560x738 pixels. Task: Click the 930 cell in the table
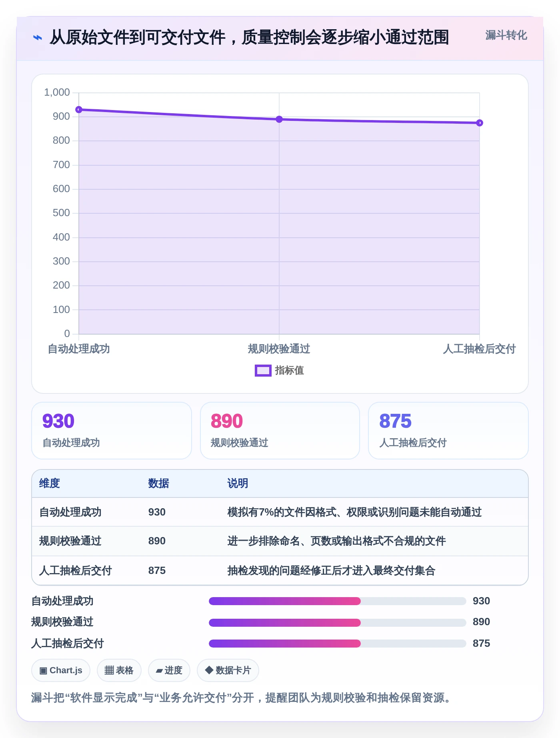tap(157, 512)
